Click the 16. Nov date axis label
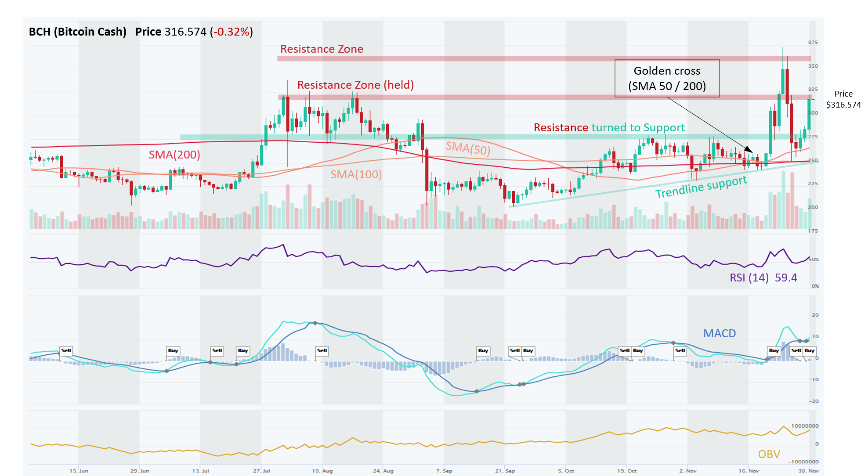 (749, 471)
